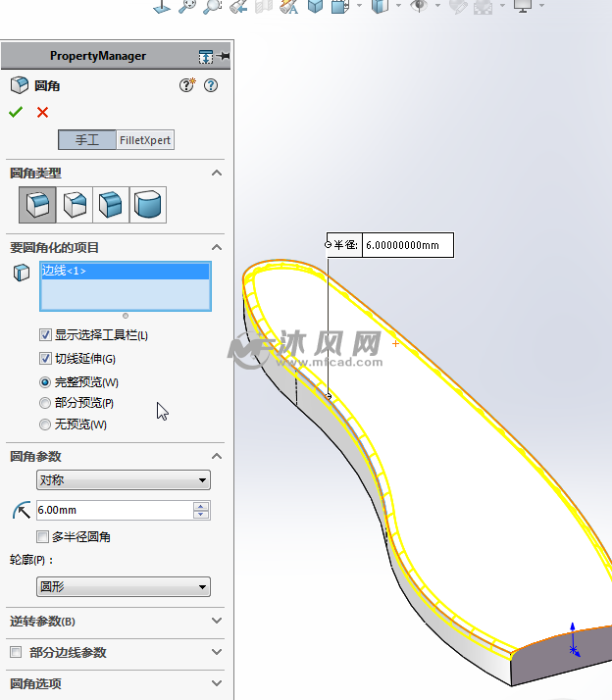612x700 pixels.
Task: Select 部分预览(P) radio button
Action: point(45,403)
